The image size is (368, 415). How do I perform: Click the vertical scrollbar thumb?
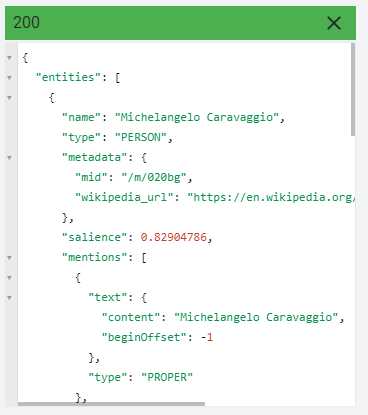tap(353, 89)
